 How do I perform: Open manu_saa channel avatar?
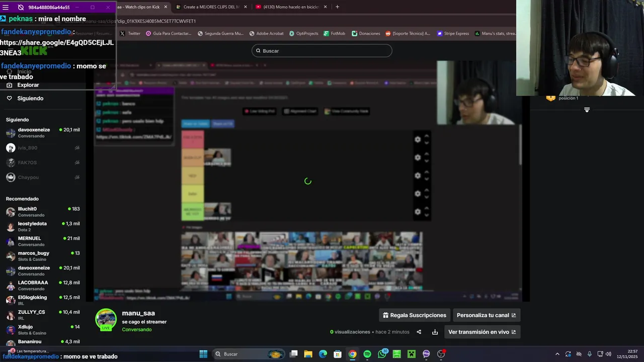106,319
